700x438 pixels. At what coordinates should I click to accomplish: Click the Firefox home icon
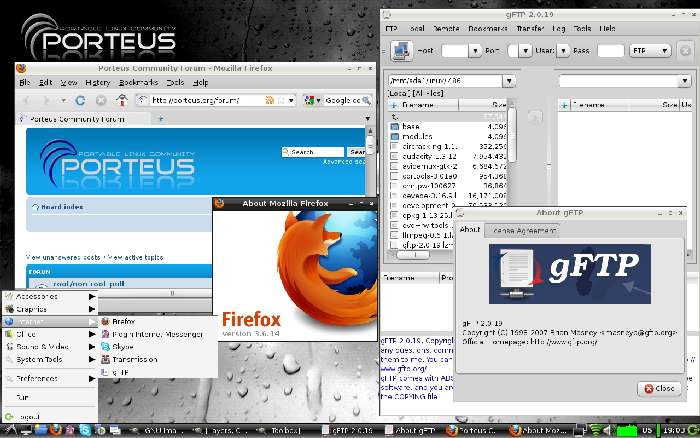pyautogui.click(x=122, y=100)
